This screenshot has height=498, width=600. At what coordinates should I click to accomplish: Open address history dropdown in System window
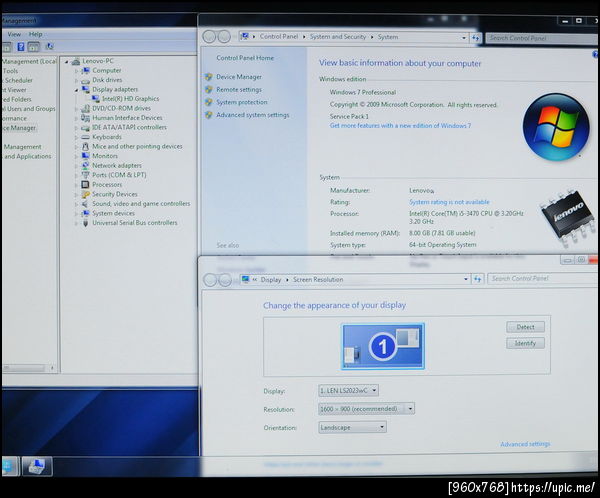tap(464, 38)
